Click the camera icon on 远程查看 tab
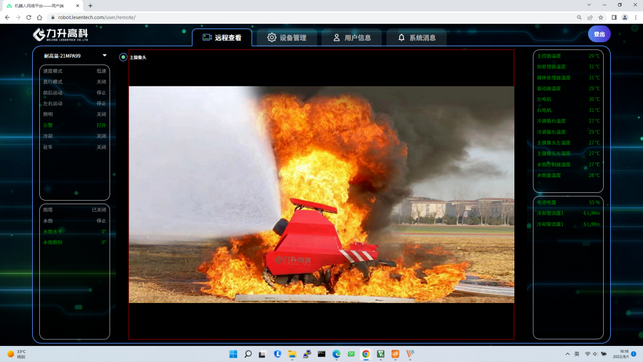The height and width of the screenshot is (362, 643). click(x=207, y=37)
